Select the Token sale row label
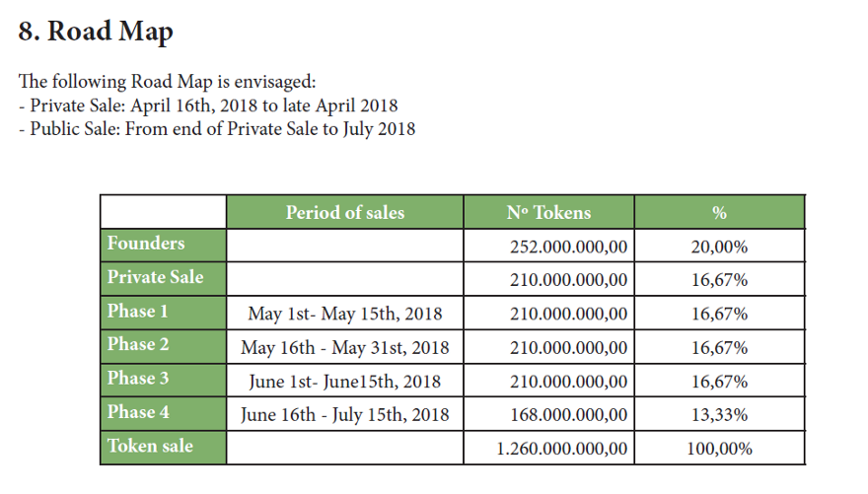Screen dimensions: 868x494 click(150, 447)
